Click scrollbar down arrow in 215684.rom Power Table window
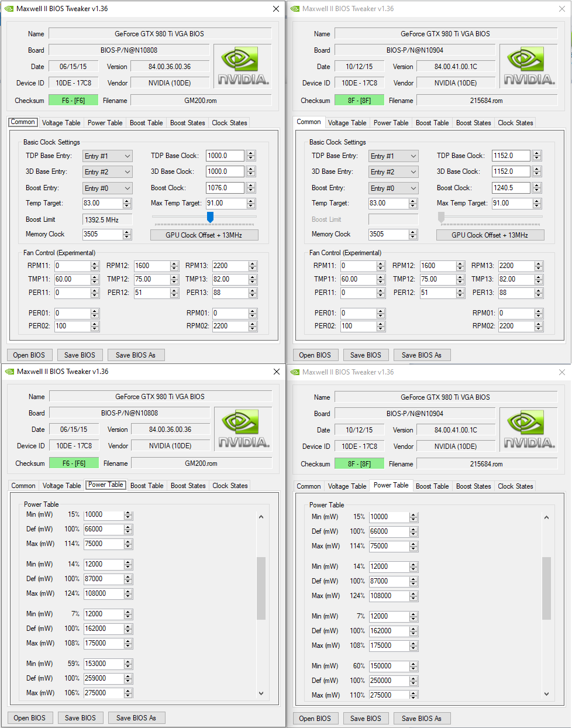Image resolution: width=572 pixels, height=728 pixels. (x=546, y=694)
